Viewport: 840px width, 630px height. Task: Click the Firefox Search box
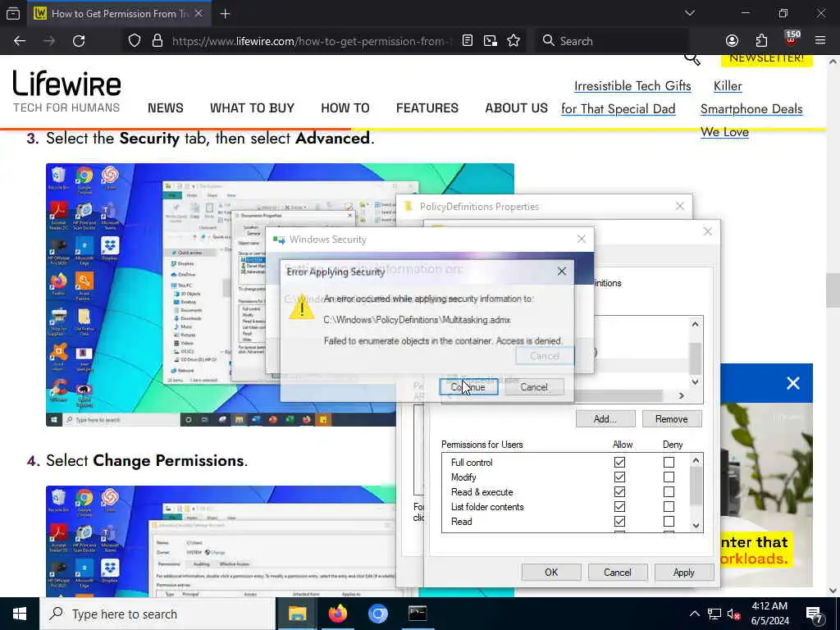click(x=611, y=41)
